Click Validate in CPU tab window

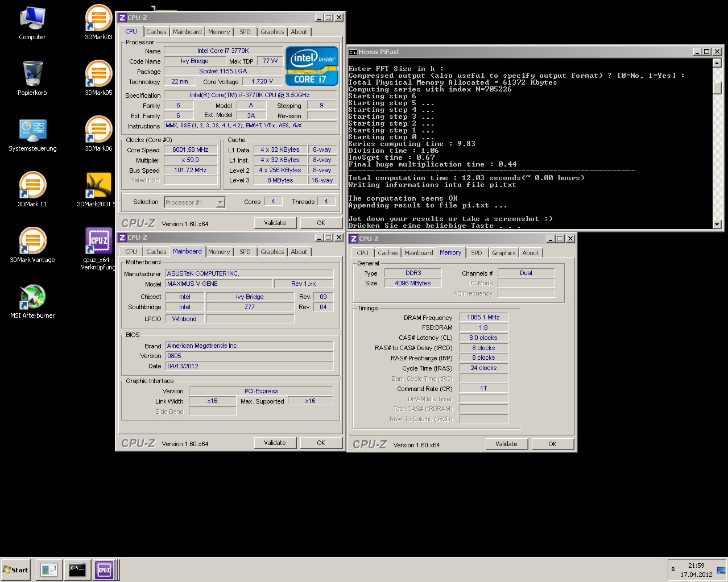[275, 223]
